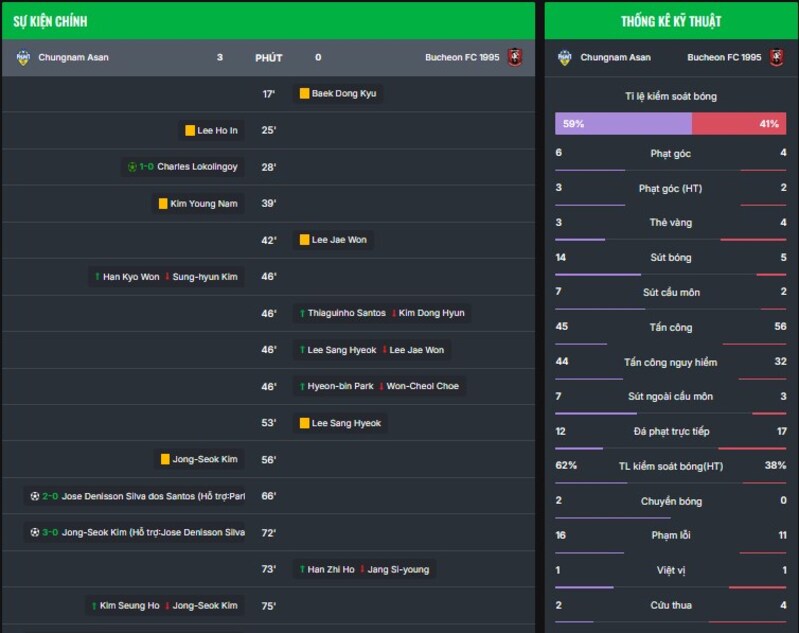
Task: Click the yellow card icon beside Lee Ho In
Action: (190, 131)
